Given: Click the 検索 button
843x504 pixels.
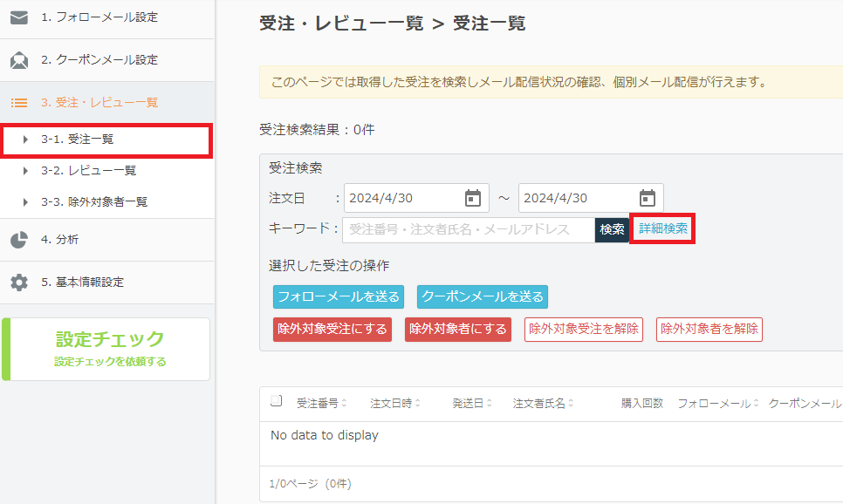Looking at the screenshot, I should (612, 229).
